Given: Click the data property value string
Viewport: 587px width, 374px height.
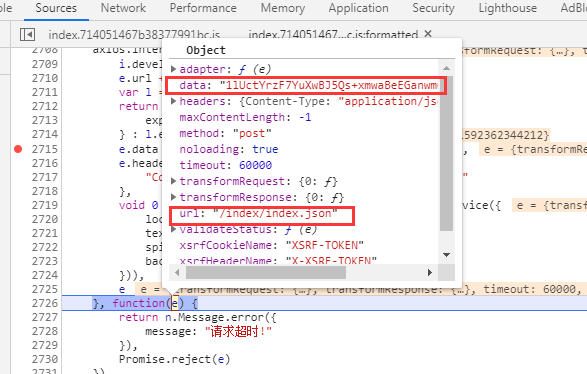Looking at the screenshot, I should click(329, 85).
